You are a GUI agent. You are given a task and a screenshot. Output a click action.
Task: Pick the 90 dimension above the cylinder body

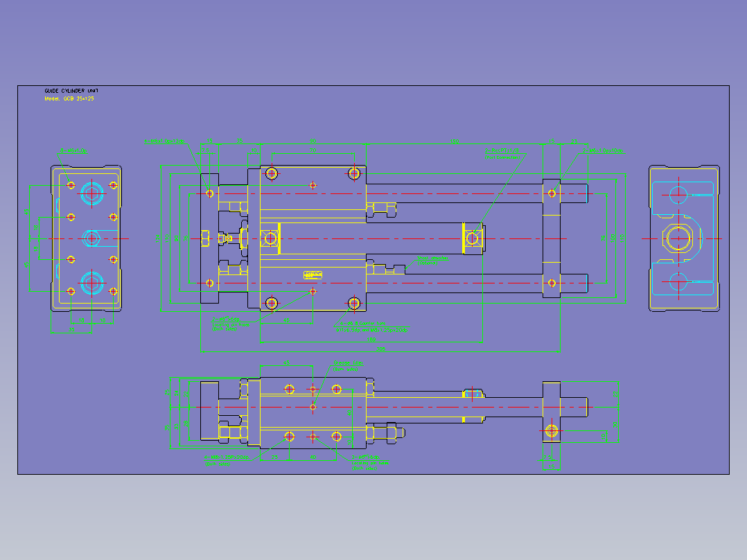[313, 141]
